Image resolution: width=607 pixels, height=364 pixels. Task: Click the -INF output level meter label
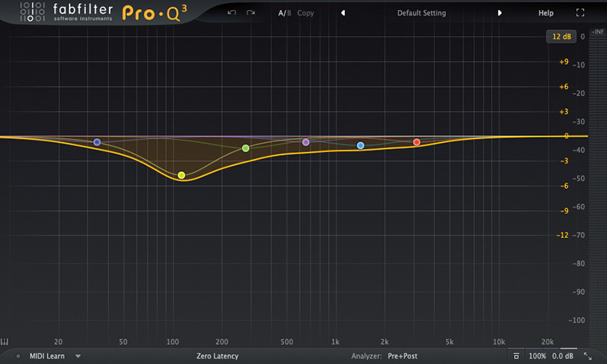coord(597,31)
